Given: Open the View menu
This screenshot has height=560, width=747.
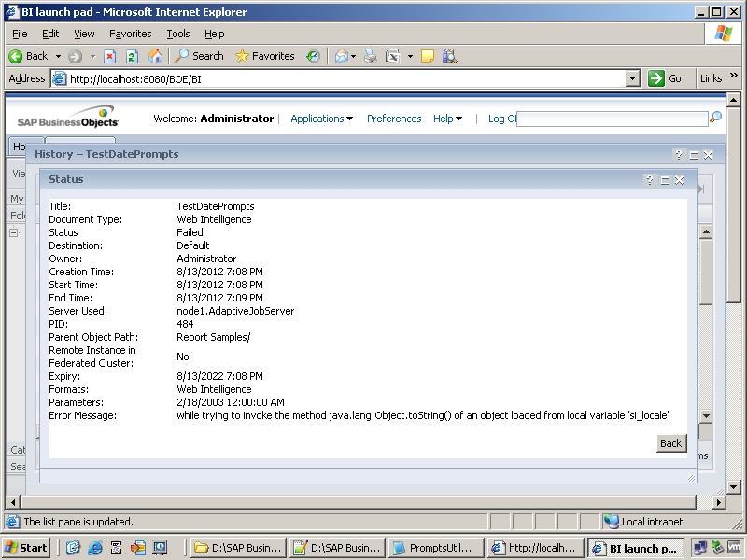Looking at the screenshot, I should [x=84, y=34].
